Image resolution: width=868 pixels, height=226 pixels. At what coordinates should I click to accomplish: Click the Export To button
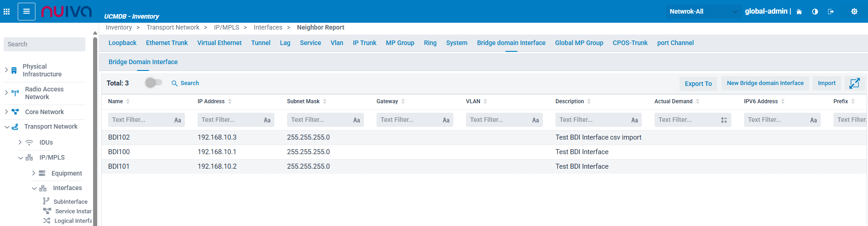[x=698, y=84]
